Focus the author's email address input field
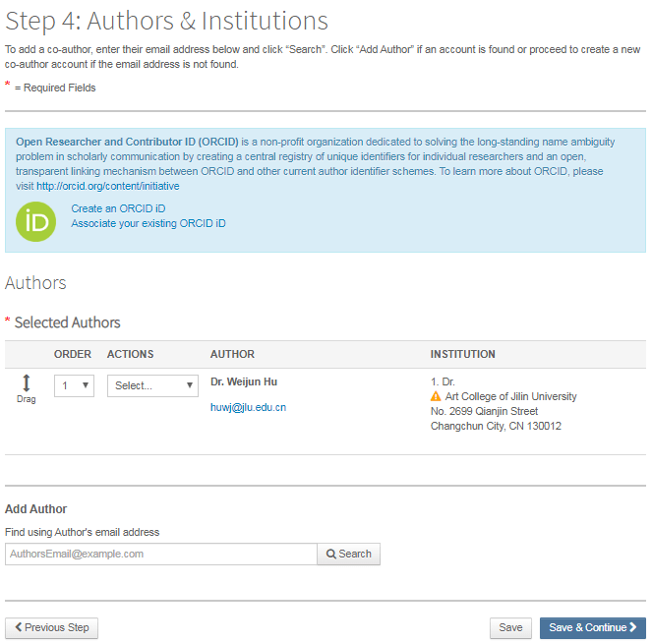The image size is (652, 644). 160,554
